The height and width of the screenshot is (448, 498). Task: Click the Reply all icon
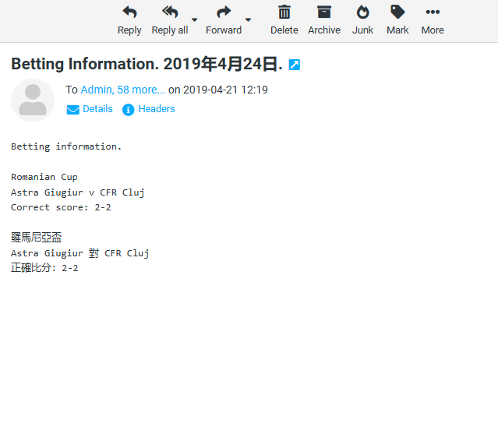point(169,12)
